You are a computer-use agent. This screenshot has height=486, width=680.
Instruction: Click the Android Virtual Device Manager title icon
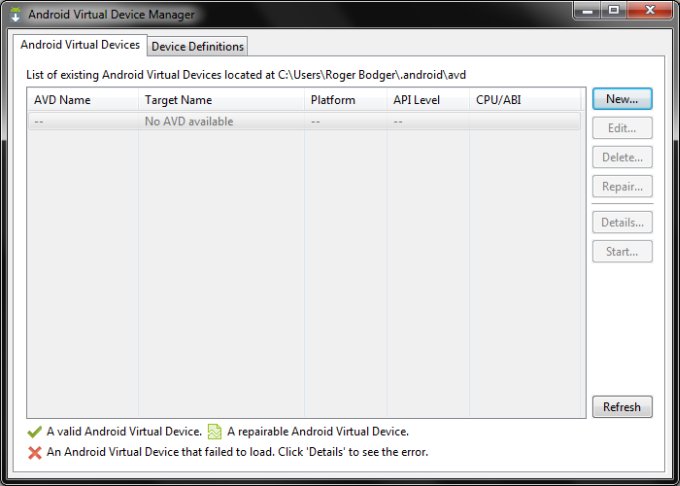point(16,14)
